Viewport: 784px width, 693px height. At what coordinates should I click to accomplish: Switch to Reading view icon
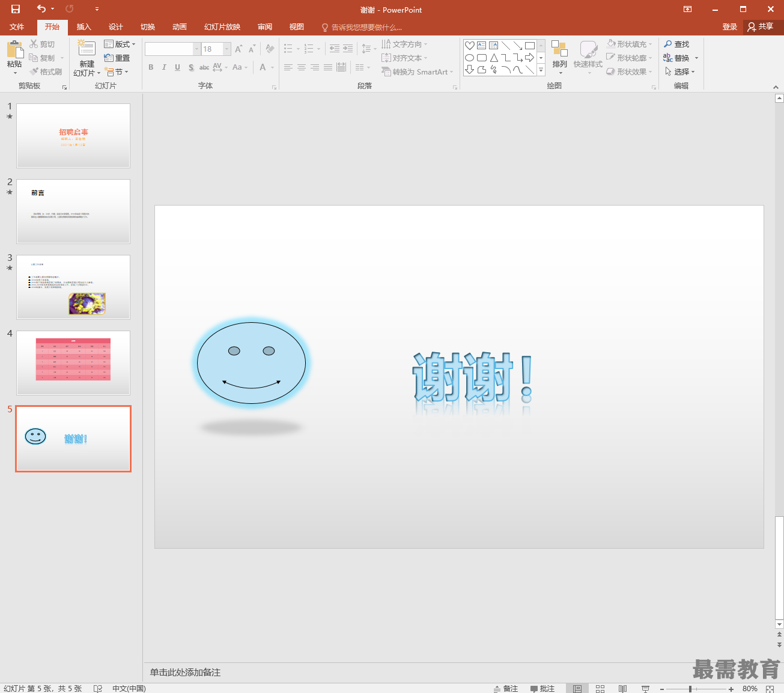(x=622, y=689)
